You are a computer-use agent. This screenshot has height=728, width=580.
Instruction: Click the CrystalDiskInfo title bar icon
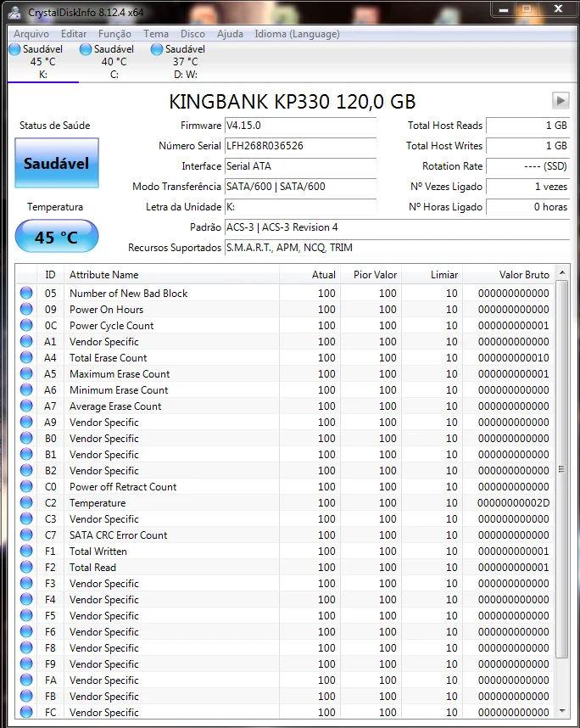[14, 13]
